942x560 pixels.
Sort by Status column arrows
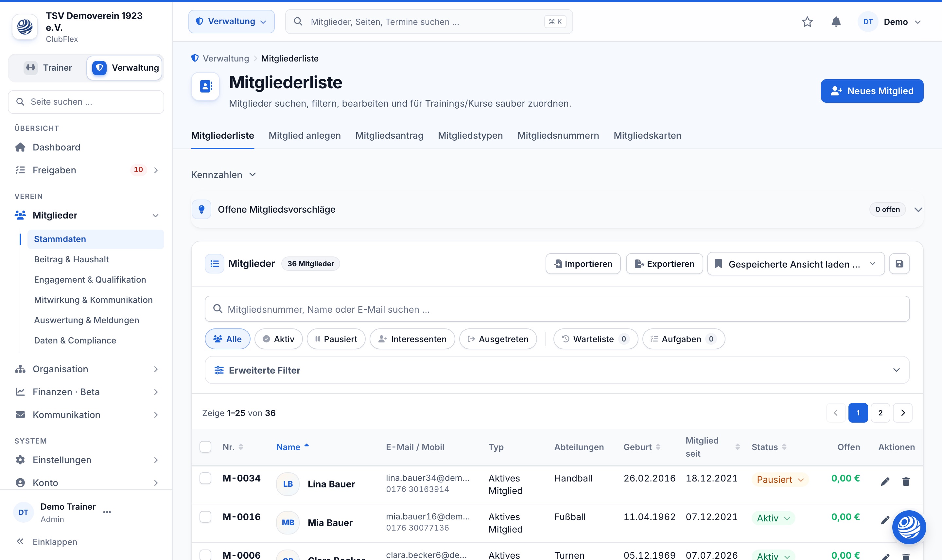point(784,447)
